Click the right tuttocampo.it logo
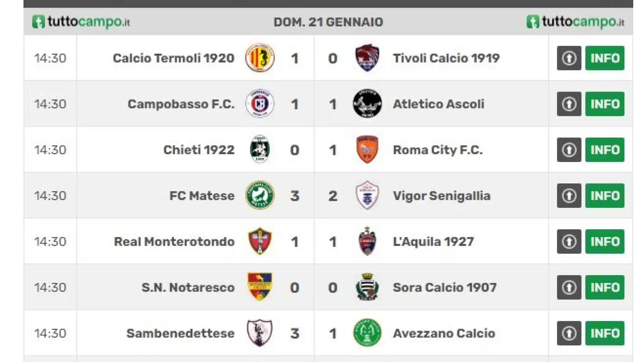Viewport: 644px width, 362px height. (x=575, y=22)
